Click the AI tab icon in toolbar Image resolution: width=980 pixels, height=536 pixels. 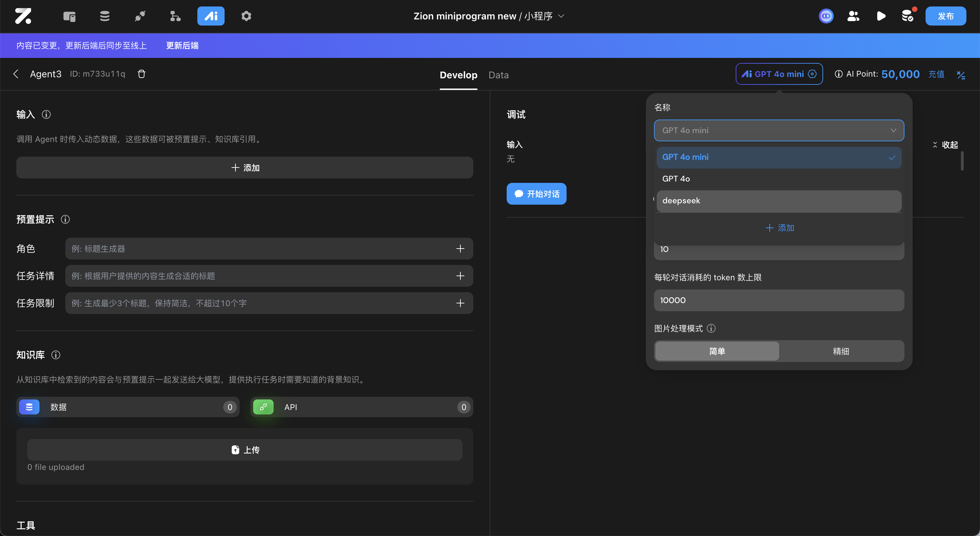coord(211,16)
